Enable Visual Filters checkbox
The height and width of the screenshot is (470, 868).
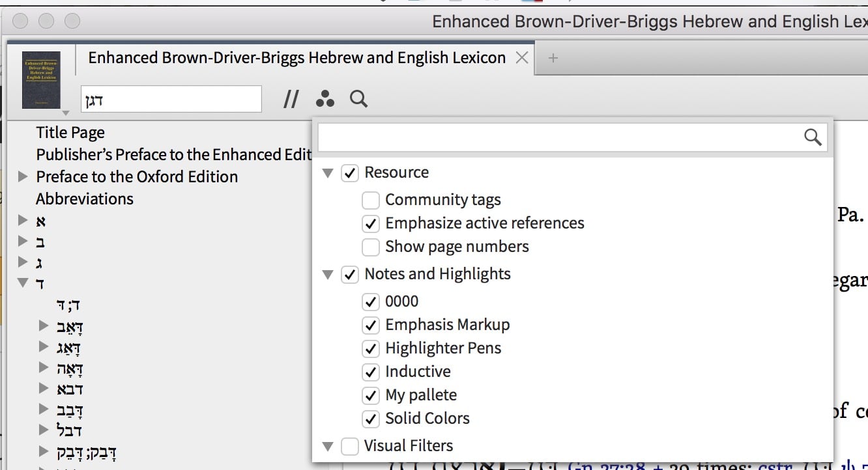350,447
